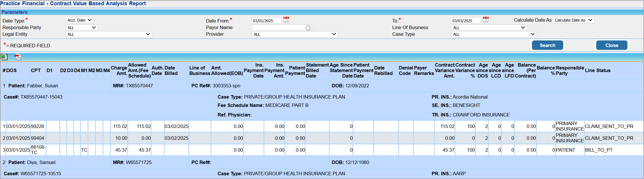Screen dimensions: 644x179
Task: Expand the Date Type dropdown
Action: pos(79,20)
